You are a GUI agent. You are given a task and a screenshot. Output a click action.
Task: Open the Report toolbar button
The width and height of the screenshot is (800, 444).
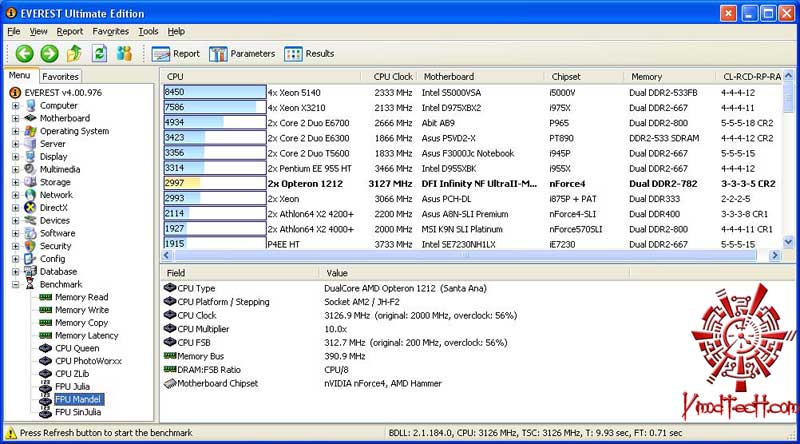click(176, 54)
